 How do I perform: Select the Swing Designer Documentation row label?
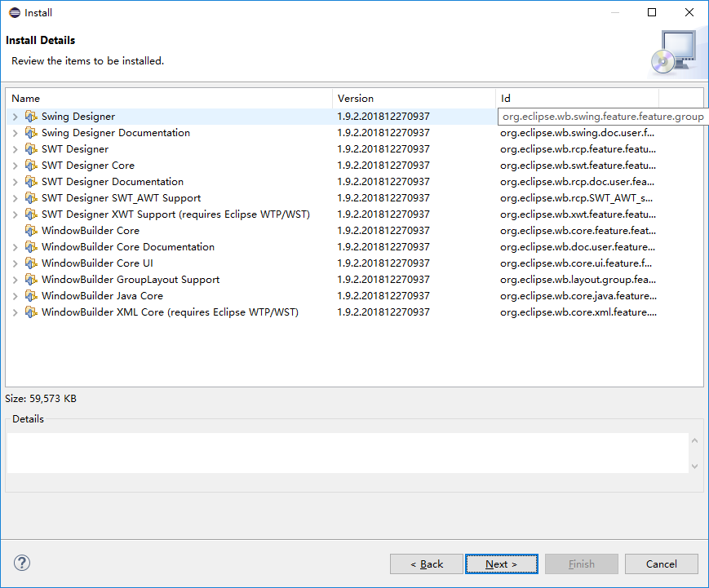pos(116,133)
